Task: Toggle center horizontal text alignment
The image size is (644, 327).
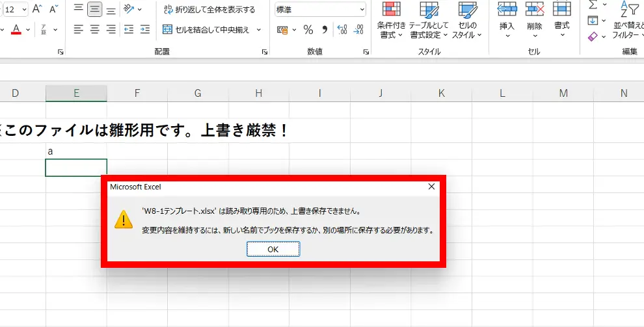Action: (95, 29)
